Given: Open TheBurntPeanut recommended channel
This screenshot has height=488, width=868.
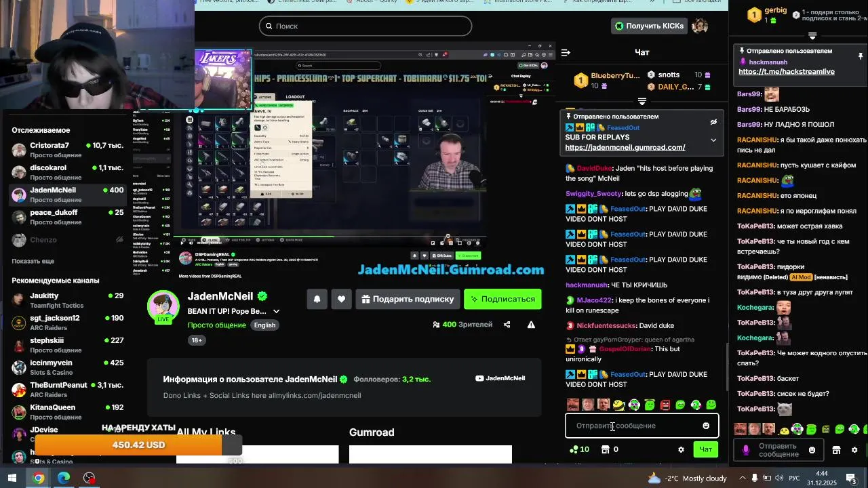Looking at the screenshot, I should coord(68,390).
